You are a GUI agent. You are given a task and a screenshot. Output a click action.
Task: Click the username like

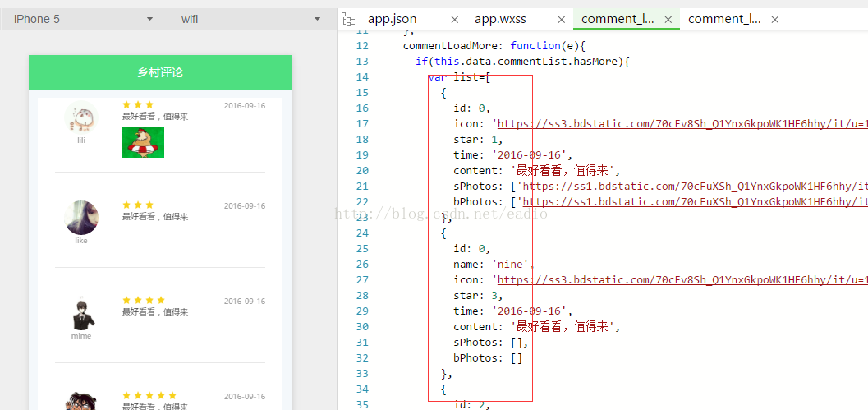tap(81, 241)
